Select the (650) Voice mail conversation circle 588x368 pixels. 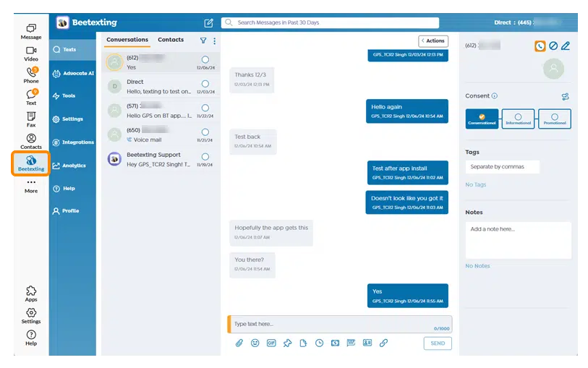(x=205, y=132)
